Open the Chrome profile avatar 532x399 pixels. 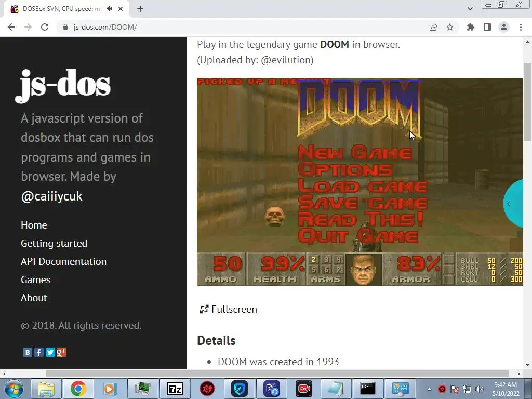[503, 27]
